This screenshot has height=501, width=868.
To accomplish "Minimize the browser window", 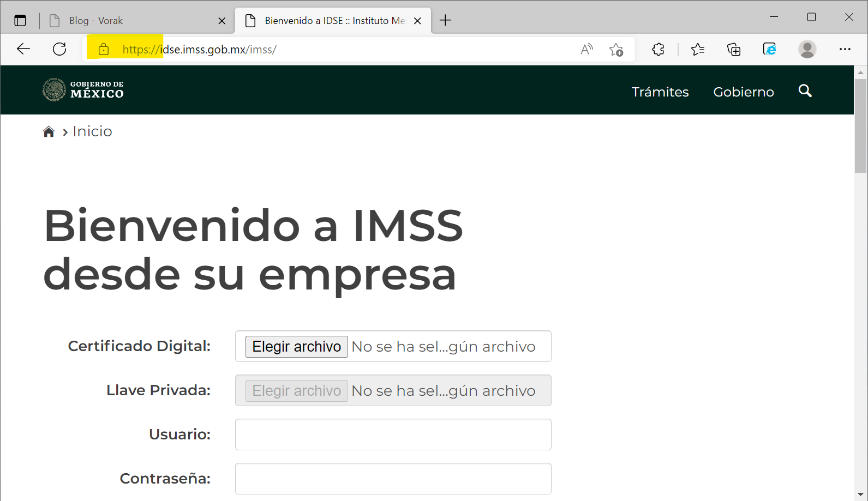I will (x=774, y=17).
